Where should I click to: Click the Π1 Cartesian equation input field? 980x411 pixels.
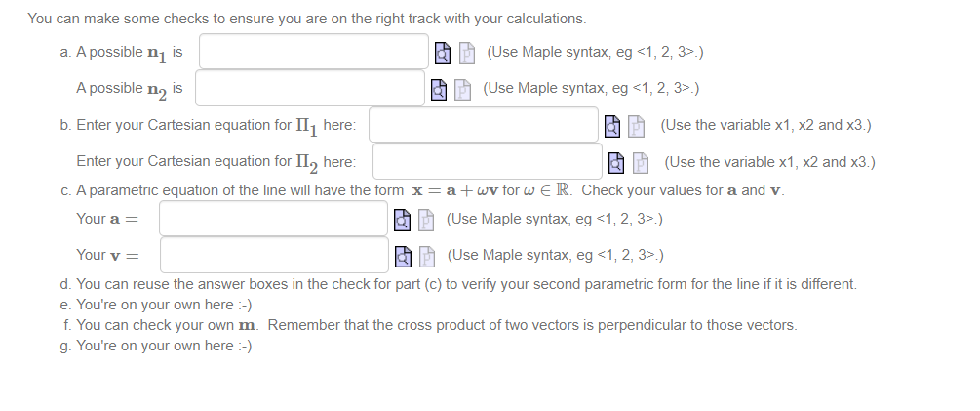point(484,125)
